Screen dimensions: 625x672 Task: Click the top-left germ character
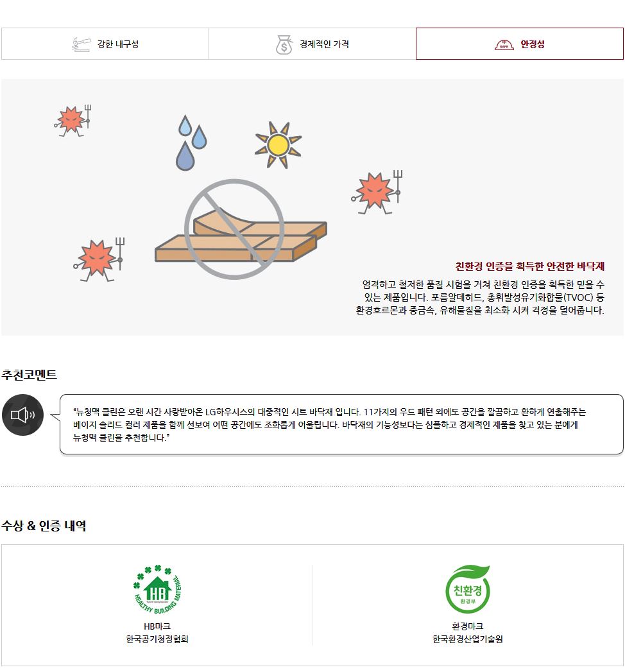pos(73,121)
